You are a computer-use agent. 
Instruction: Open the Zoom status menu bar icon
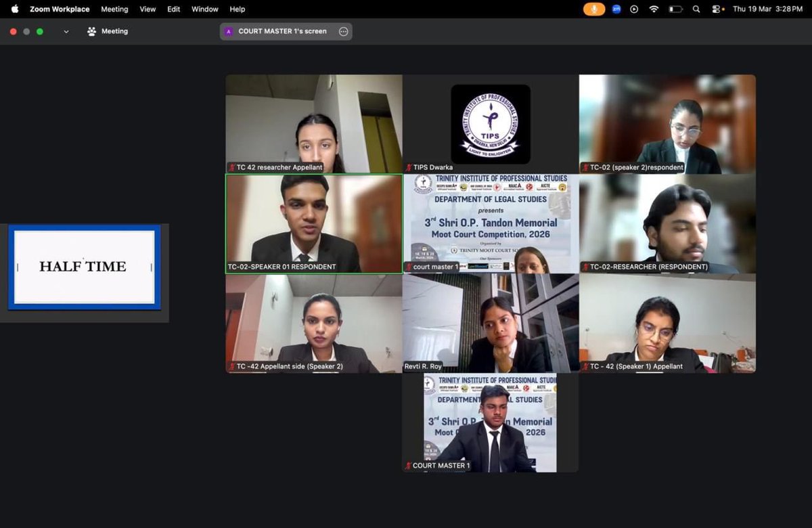(x=616, y=9)
